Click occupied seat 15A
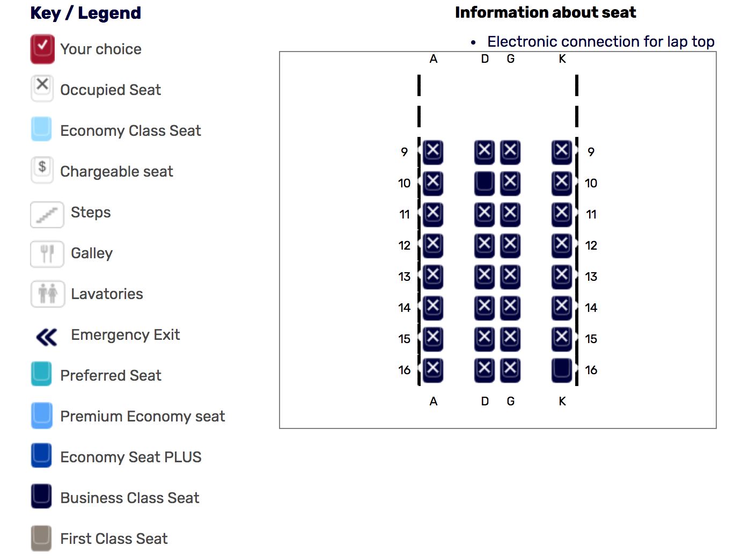 point(433,339)
